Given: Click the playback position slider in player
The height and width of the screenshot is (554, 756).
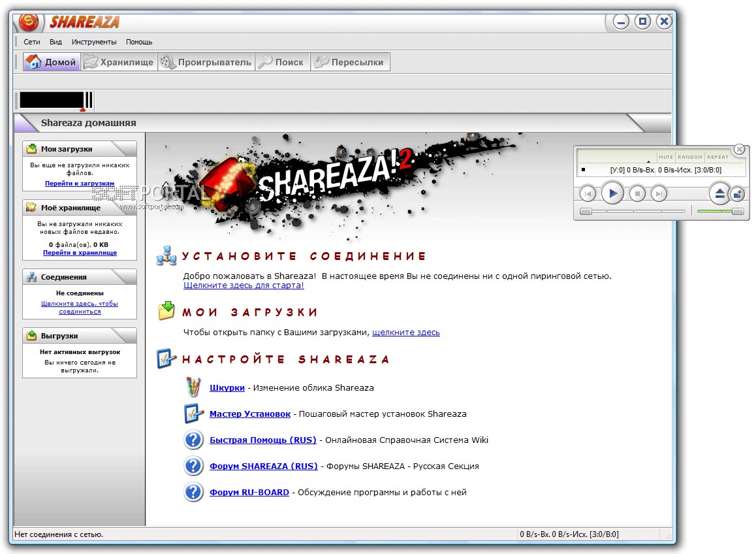Looking at the screenshot, I should click(633, 212).
